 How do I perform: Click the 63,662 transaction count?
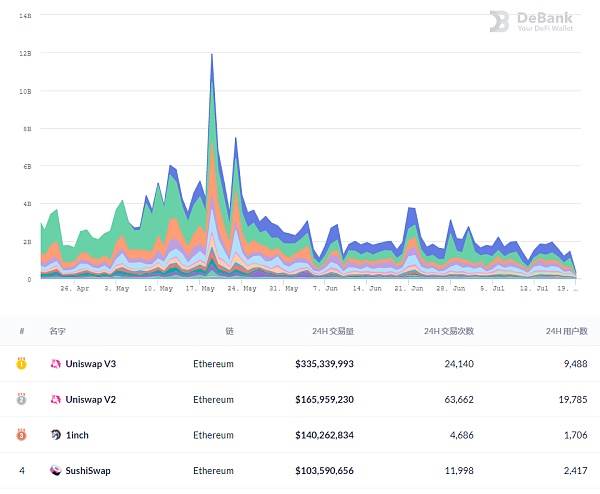click(459, 399)
